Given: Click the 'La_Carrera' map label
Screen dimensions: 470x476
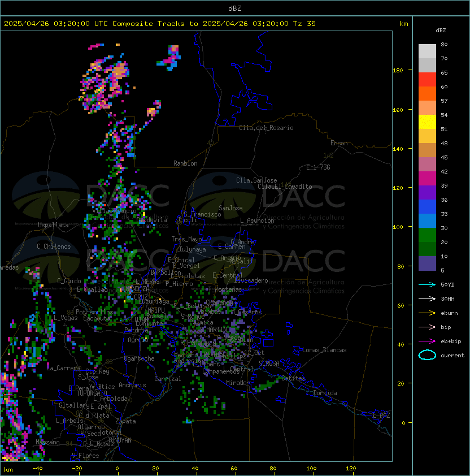Looking at the screenshot, I should coord(63,368).
